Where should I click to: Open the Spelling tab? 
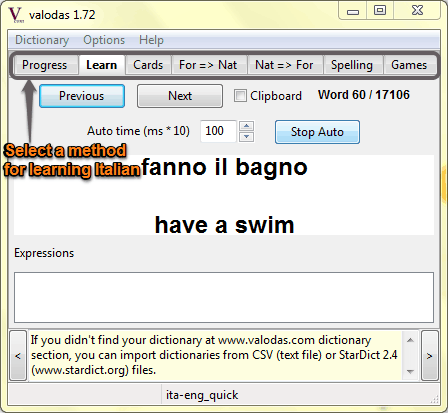[352, 65]
